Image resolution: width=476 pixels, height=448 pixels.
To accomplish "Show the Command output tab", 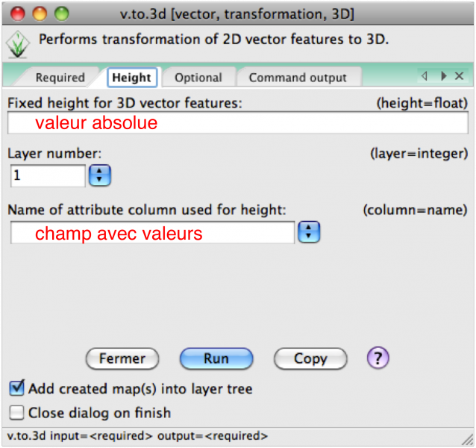I will click(298, 78).
